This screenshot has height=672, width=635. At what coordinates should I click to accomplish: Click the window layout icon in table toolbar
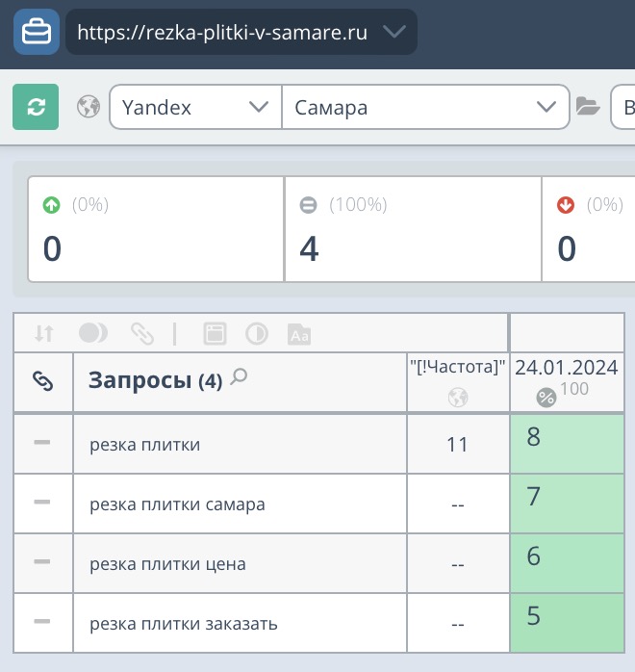coord(214,334)
